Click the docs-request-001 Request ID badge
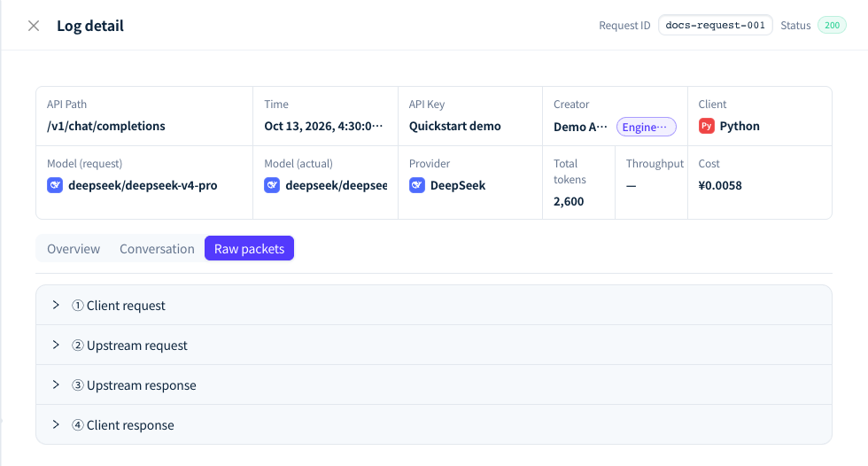Screen dimensions: 868x466 pyautogui.click(x=716, y=25)
